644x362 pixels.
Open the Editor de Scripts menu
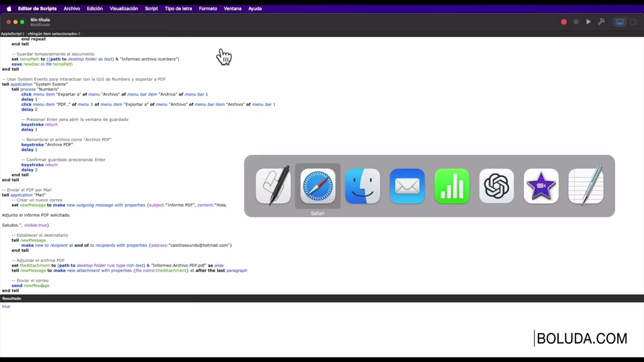point(37,9)
